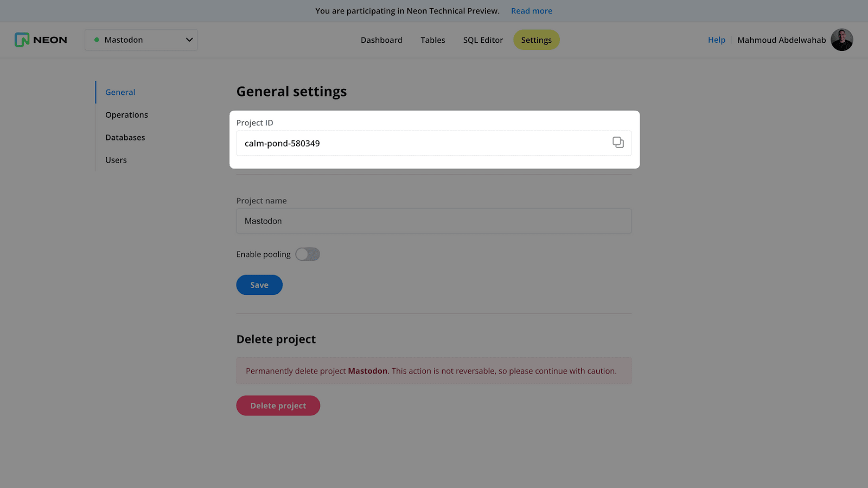Open the Help link
Image resolution: width=868 pixels, height=488 pixels.
point(716,40)
